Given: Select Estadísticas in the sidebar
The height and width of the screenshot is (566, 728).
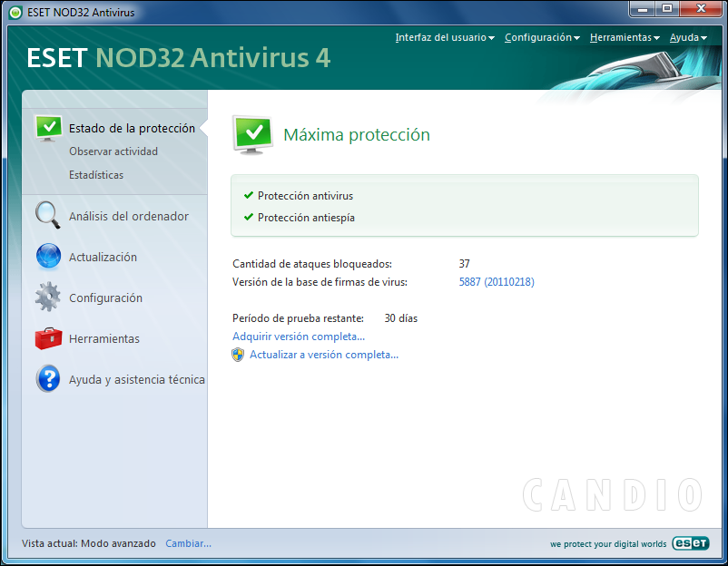Looking at the screenshot, I should coord(96,175).
